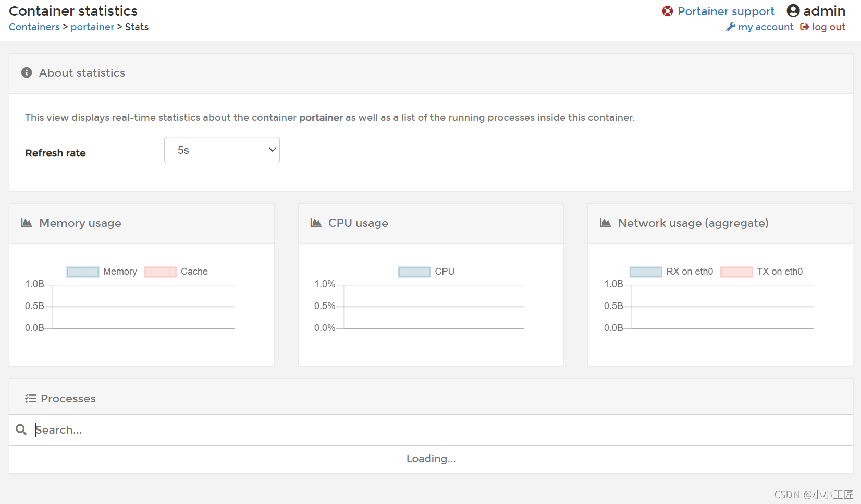Click the CPU usage chart icon
Viewport: 861px width, 504px height.
316,223
